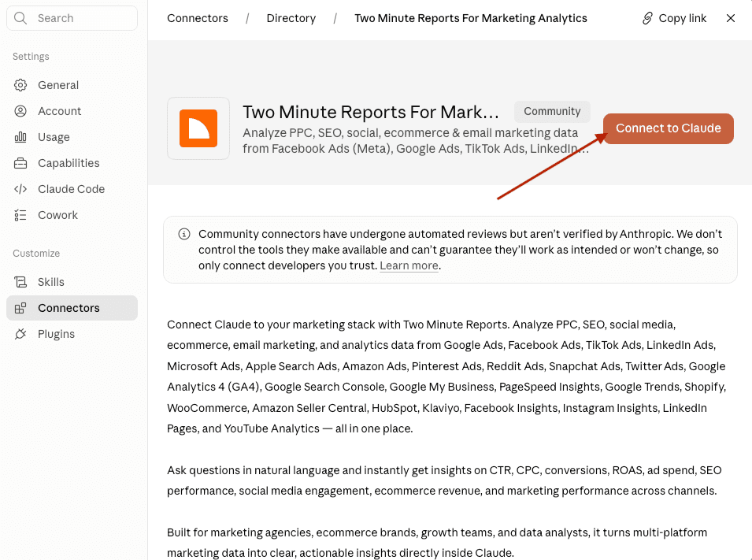Click the Copy link label
This screenshot has height=560, width=752.
[x=683, y=18]
